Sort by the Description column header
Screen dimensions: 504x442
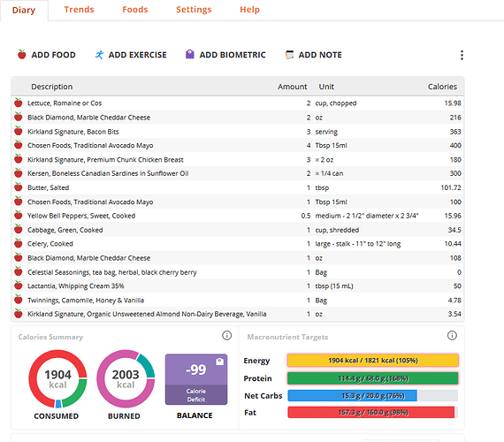(52, 87)
